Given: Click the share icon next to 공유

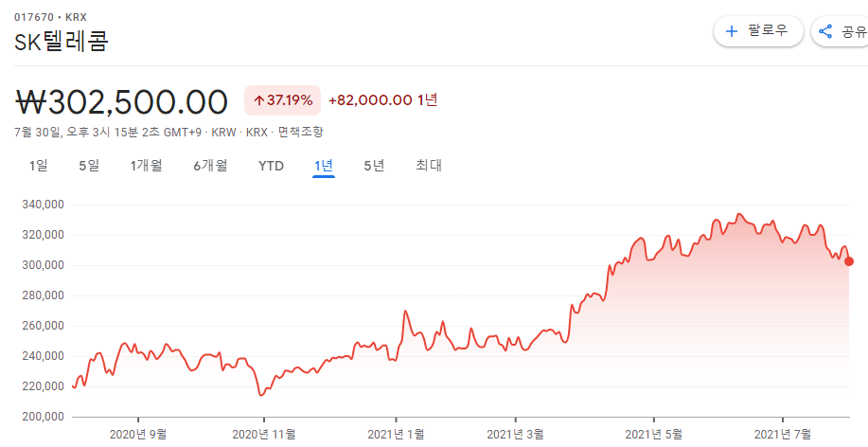Looking at the screenshot, I should pyautogui.click(x=825, y=31).
